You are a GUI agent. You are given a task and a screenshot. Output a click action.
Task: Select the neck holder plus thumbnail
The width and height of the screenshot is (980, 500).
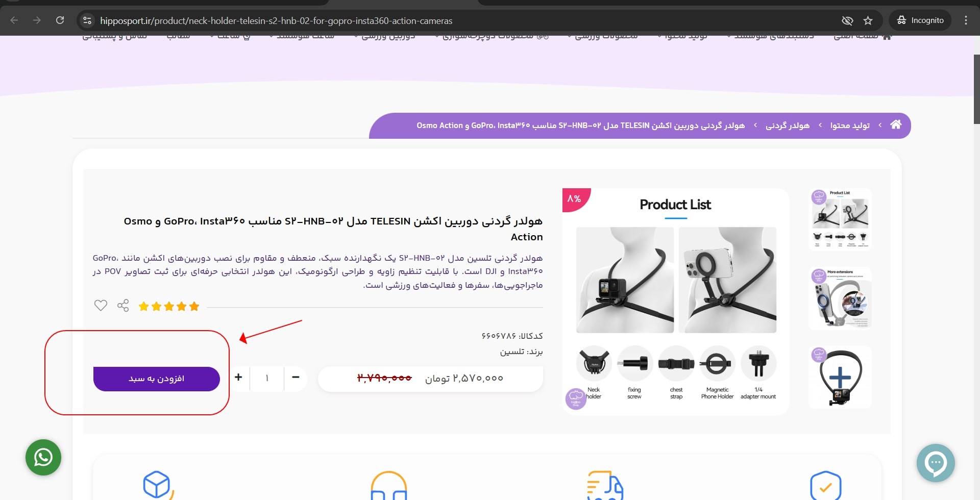840,378
